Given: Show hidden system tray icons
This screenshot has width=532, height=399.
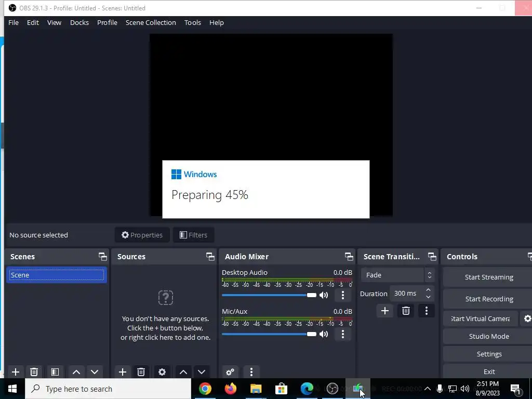Looking at the screenshot, I should pyautogui.click(x=428, y=389).
